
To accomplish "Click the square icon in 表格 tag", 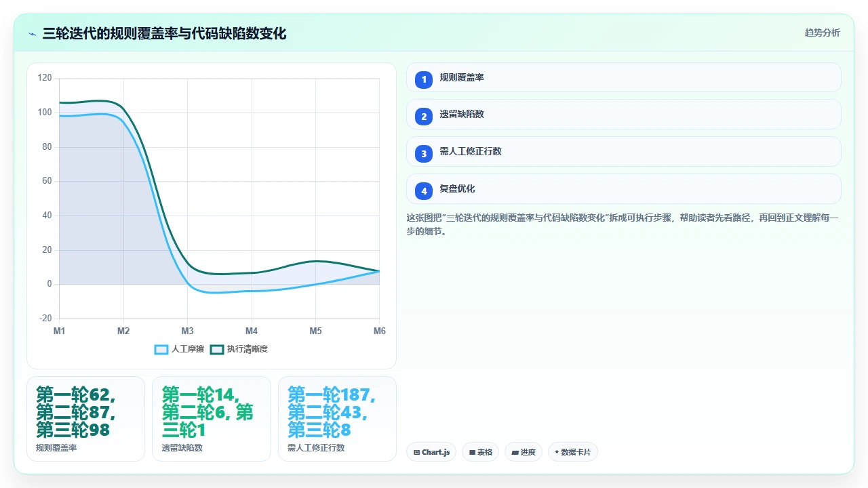I will [472, 452].
